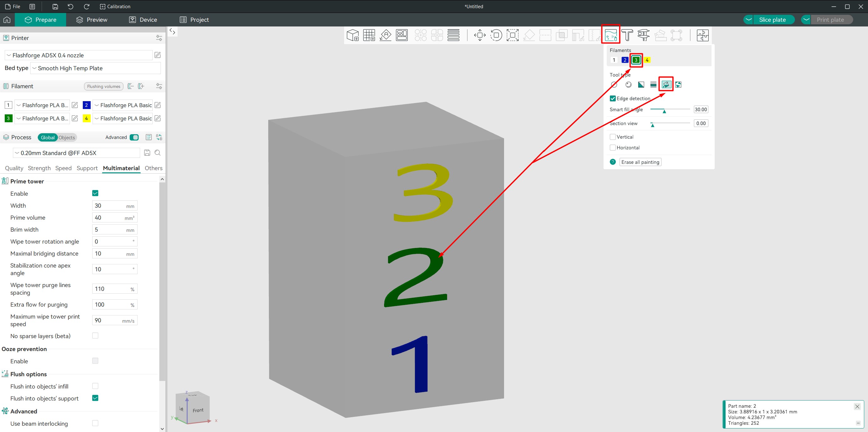
Task: Select the Rotate tool in the toolbar
Action: [x=496, y=35]
